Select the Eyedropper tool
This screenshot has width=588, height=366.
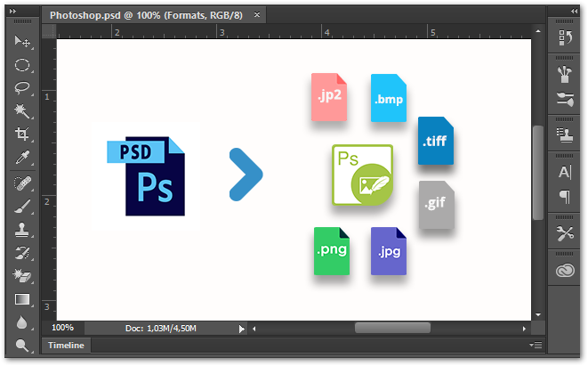[22, 158]
